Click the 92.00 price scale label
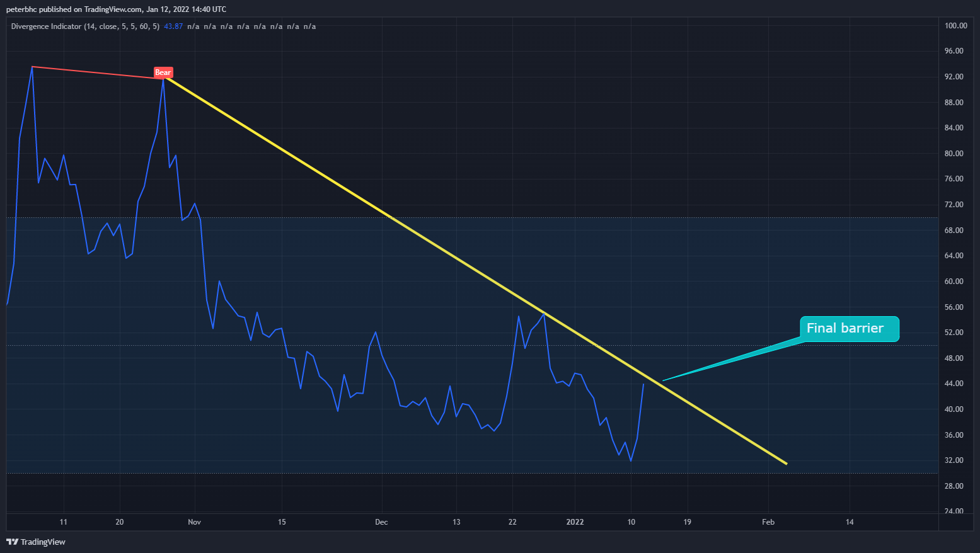The image size is (980, 553). (x=954, y=77)
